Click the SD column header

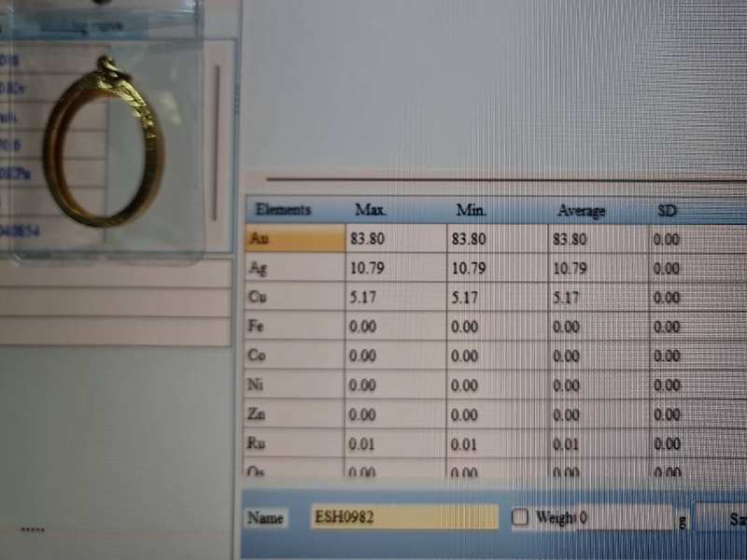[x=667, y=210]
